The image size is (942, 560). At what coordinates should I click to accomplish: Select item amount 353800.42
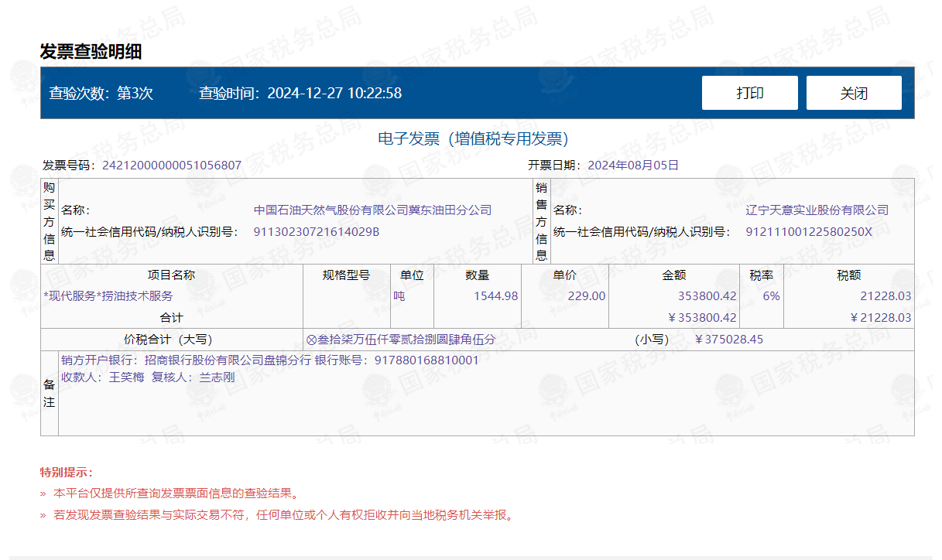pyautogui.click(x=707, y=295)
